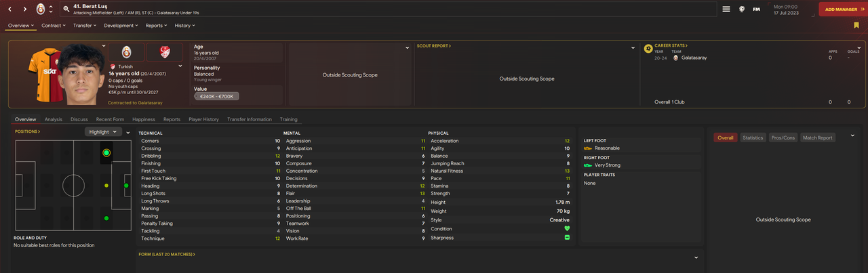Switch to the Recent Form tab
This screenshot has width=868, height=273.
pos(110,119)
